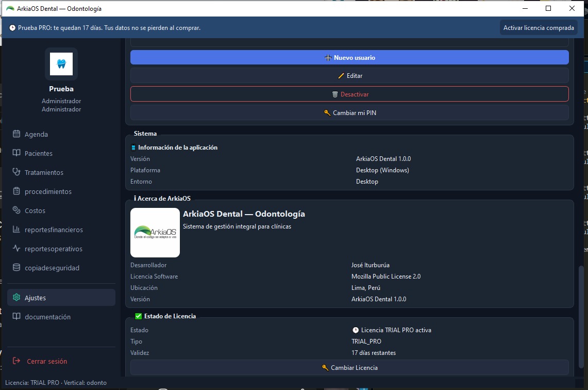
Task: Select Costos in the sidebar
Action: click(x=61, y=210)
